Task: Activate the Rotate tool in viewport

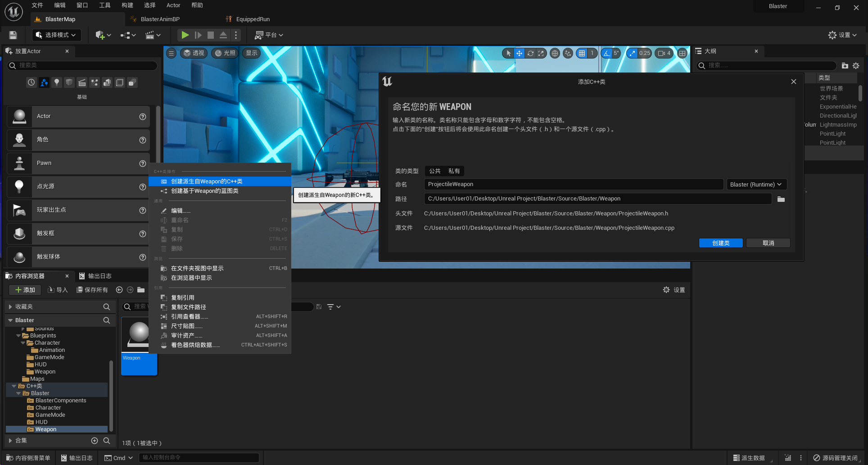Action: pos(530,53)
